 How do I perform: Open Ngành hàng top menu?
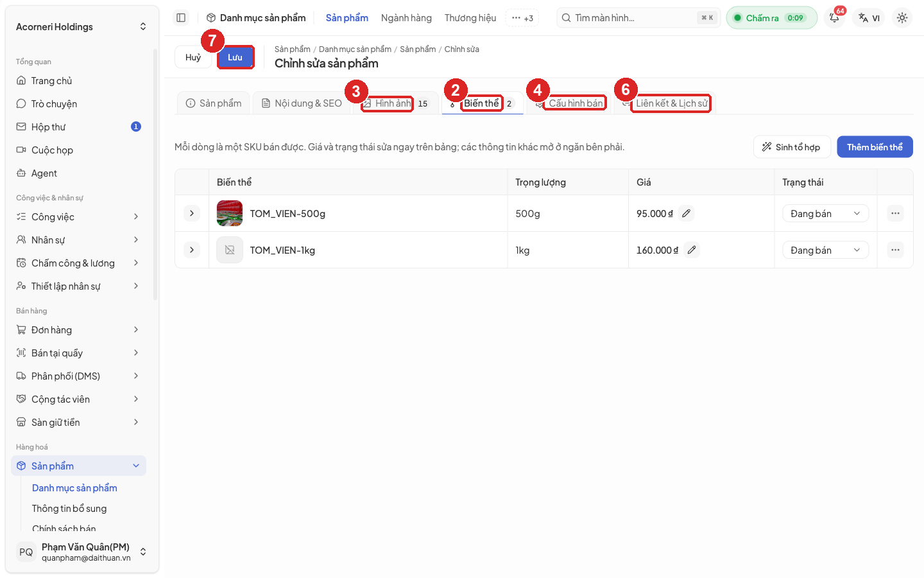tap(406, 18)
